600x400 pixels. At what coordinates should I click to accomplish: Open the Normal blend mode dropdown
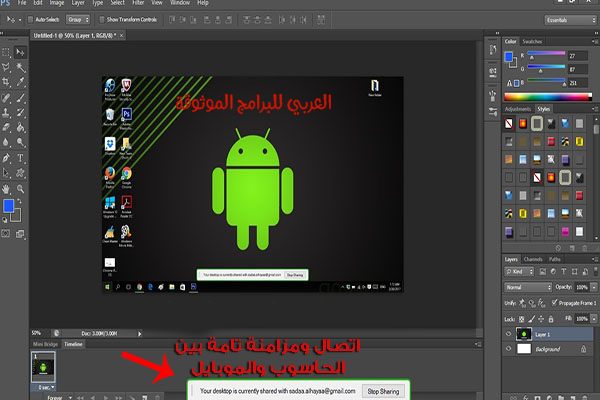point(528,287)
